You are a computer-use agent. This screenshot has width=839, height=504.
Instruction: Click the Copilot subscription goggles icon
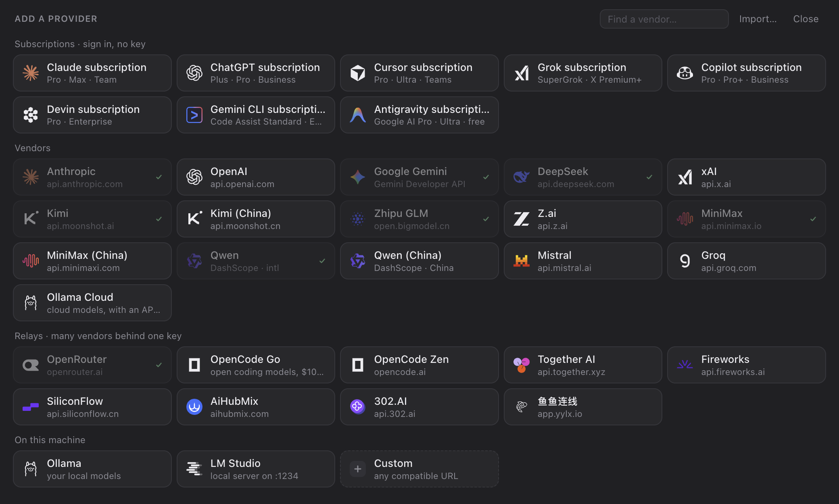point(685,73)
